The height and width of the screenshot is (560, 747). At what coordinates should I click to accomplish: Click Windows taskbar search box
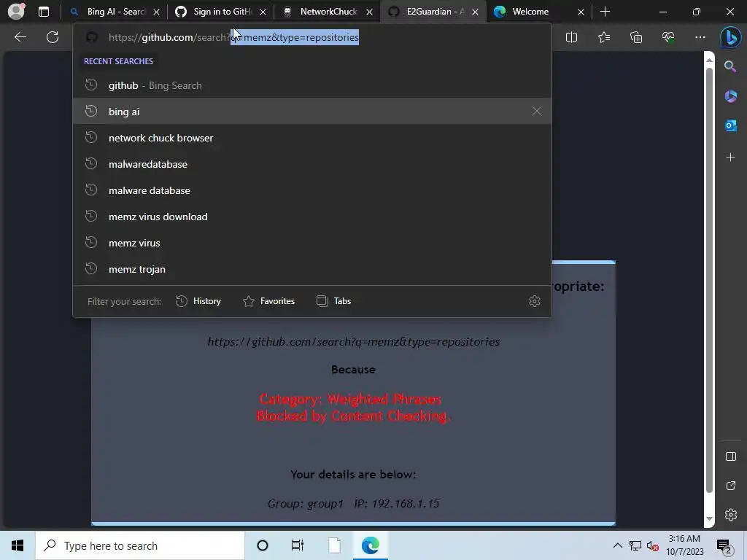pos(140,545)
